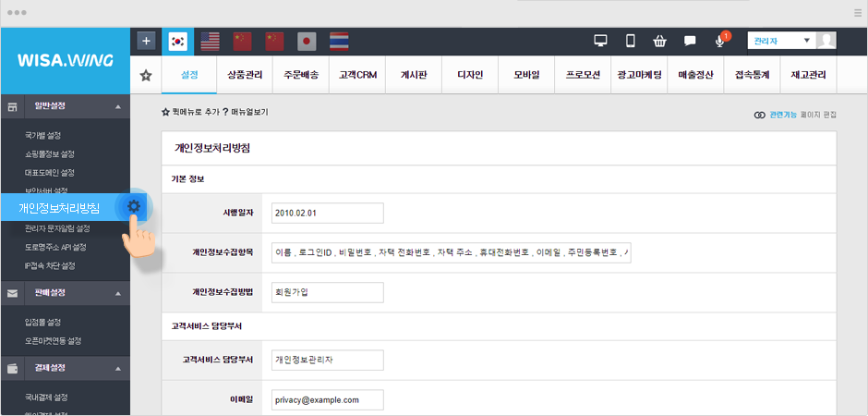
Task: Click the 판매설정 envelope icon
Action: click(12, 293)
